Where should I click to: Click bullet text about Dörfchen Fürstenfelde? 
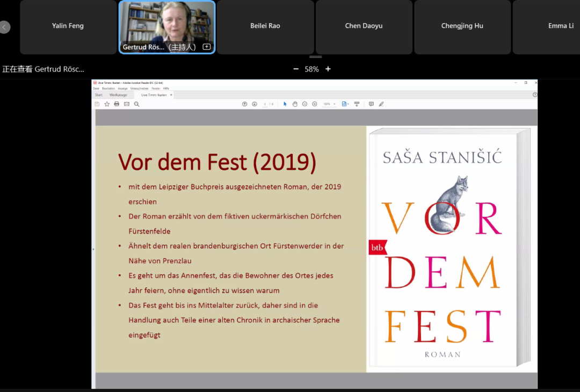click(235, 224)
